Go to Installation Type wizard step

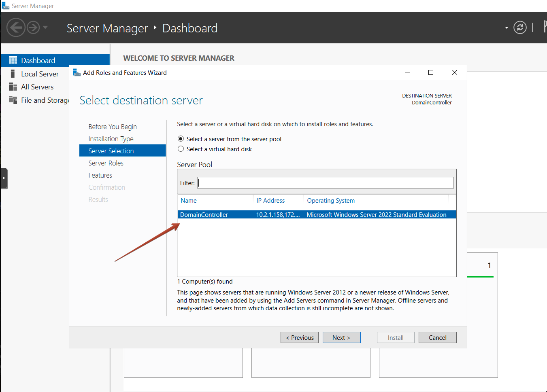click(111, 139)
